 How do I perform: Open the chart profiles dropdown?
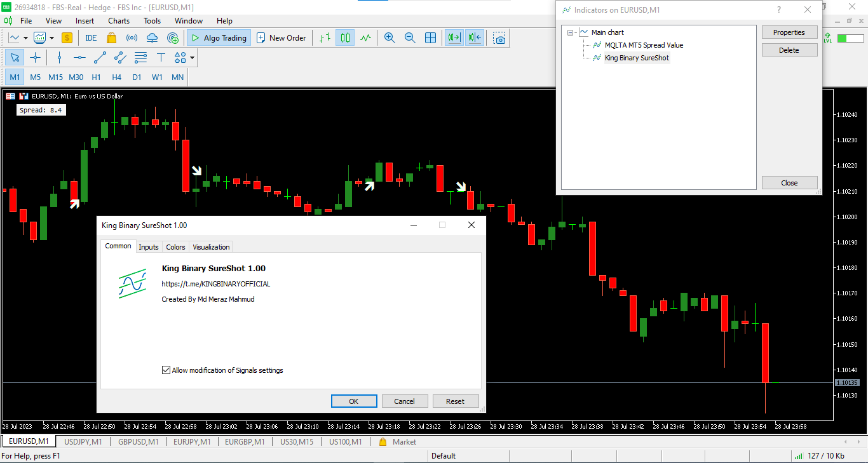(52, 37)
